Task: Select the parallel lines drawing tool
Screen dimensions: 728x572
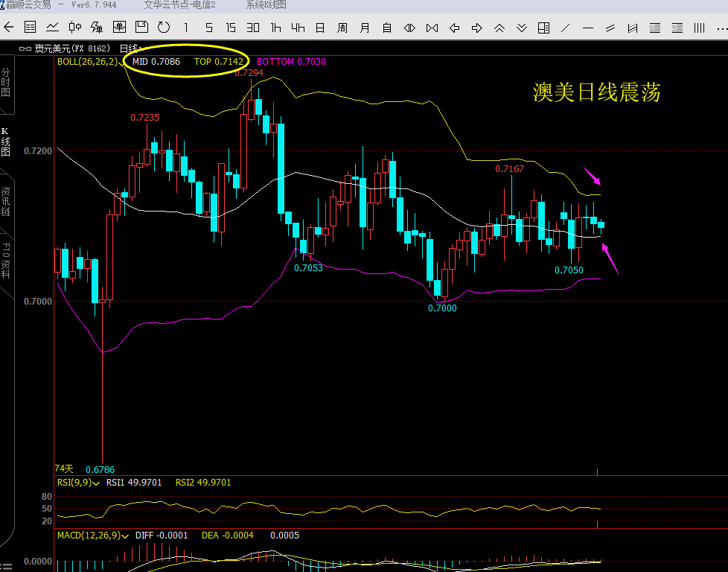Action: click(x=610, y=28)
